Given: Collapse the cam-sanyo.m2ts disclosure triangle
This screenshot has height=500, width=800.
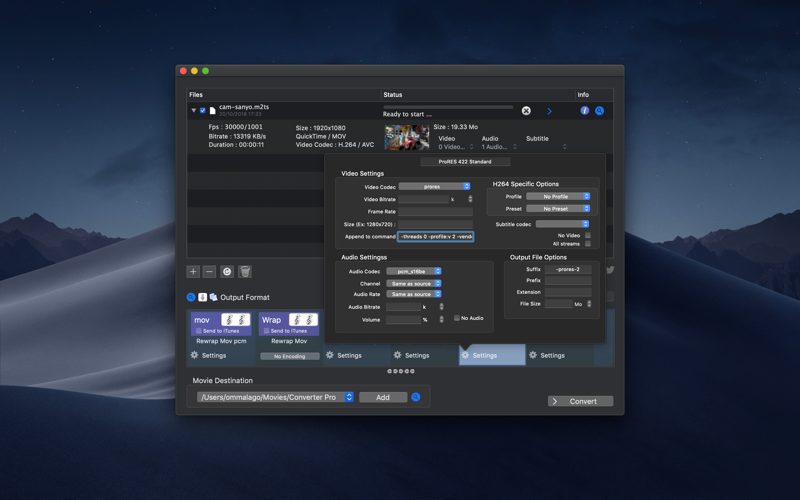Looking at the screenshot, I should tap(193, 110).
